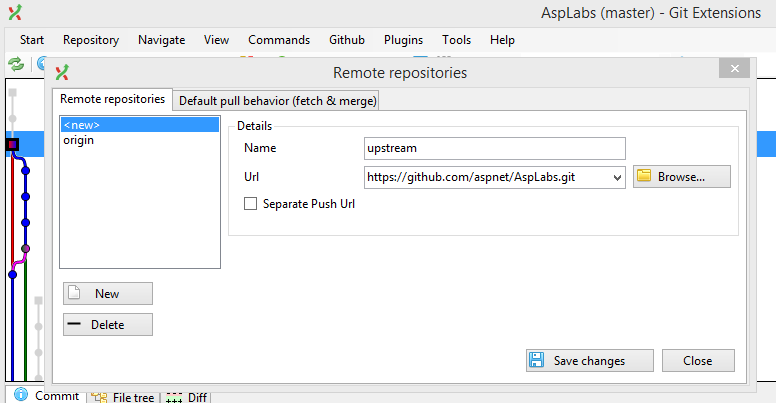Enable Separate Push Url checkbox

[250, 203]
